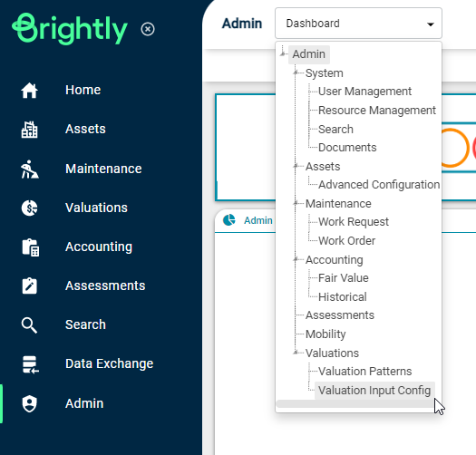Collapse the System tree node

tap(296, 73)
